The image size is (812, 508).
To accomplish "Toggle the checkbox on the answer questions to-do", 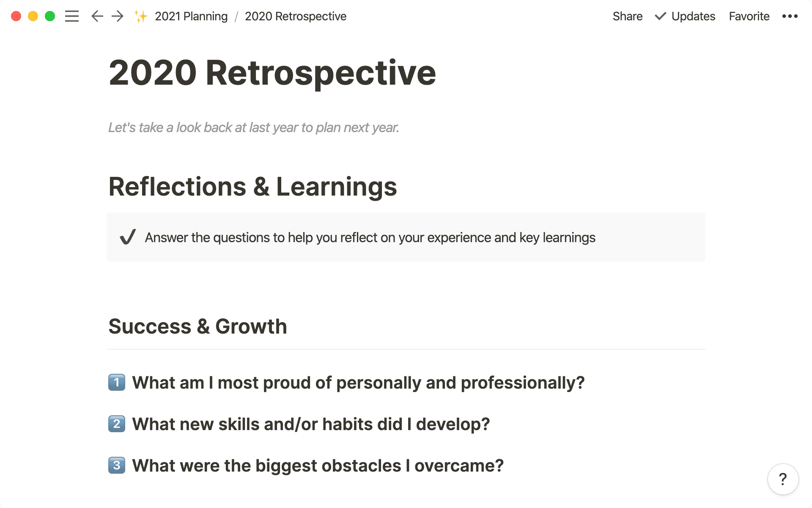I will coord(127,237).
